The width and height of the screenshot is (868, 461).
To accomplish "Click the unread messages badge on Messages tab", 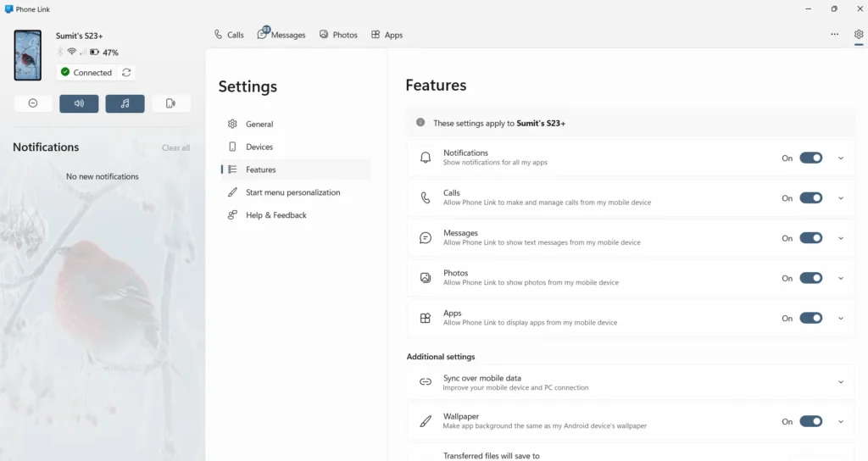I will (x=266, y=30).
